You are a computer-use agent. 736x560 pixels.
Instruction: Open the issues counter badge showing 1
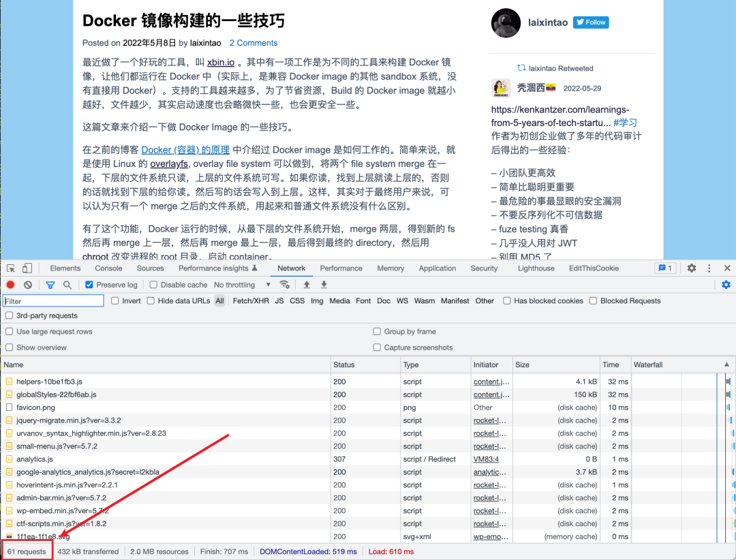665,268
